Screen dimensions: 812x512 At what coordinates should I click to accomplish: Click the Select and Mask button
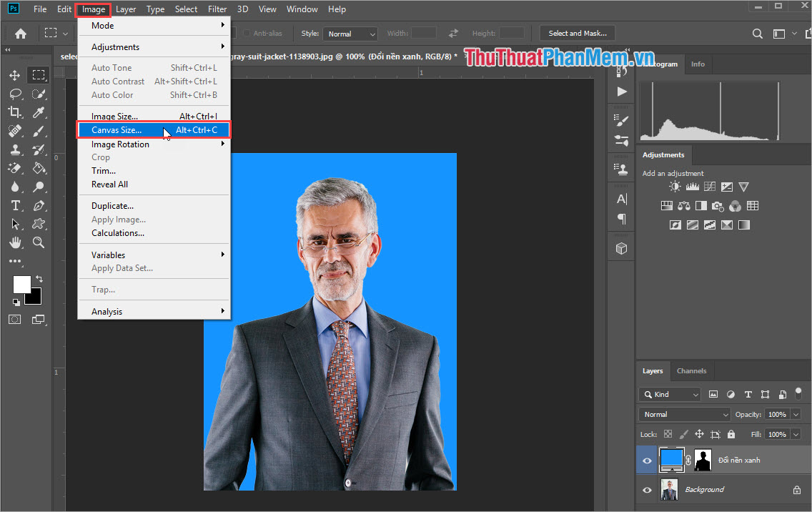click(x=577, y=33)
